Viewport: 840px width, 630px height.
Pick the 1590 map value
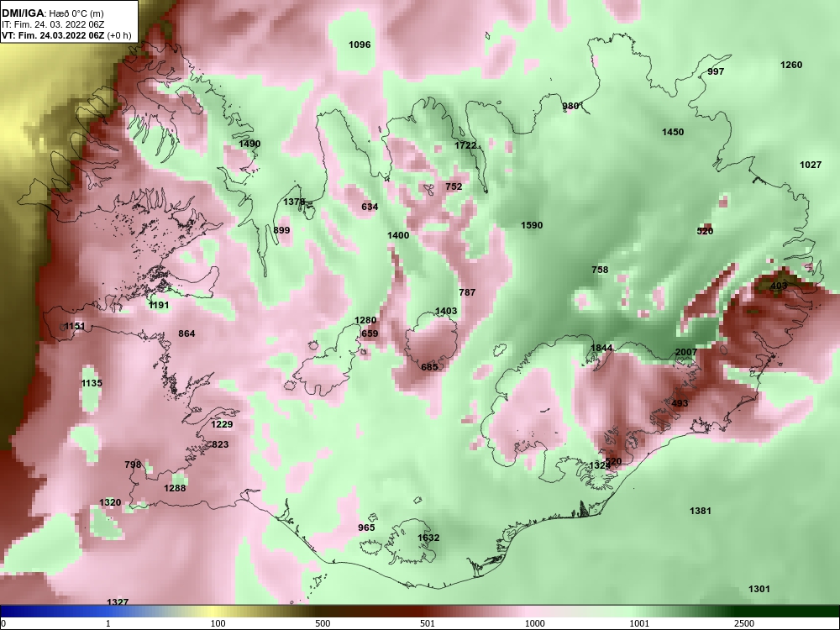[x=532, y=225]
